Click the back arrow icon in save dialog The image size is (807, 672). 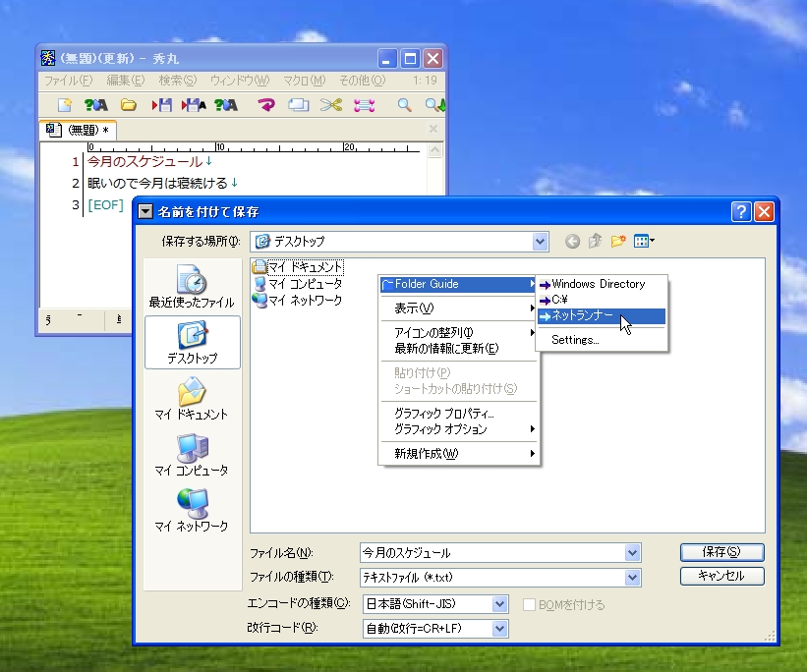[572, 241]
